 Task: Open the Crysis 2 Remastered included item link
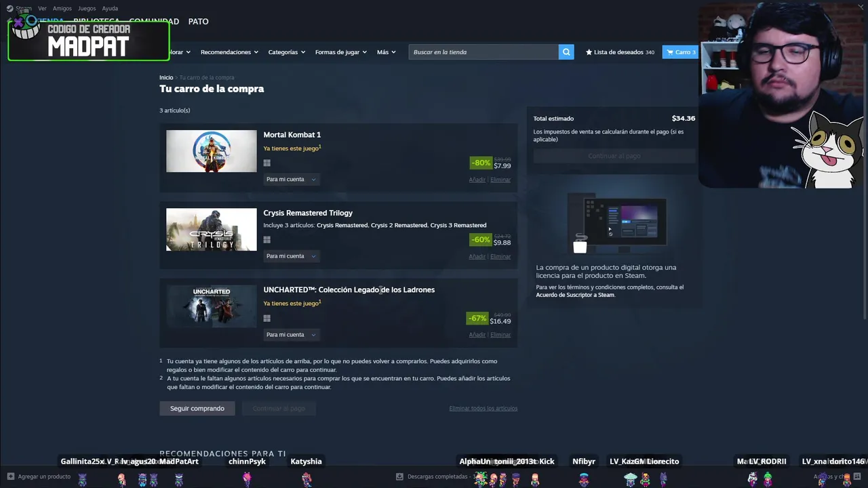399,225
